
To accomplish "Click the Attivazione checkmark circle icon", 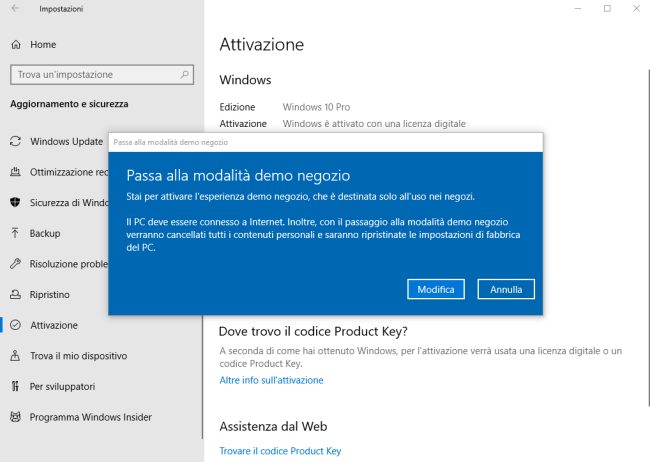I will (x=15, y=325).
